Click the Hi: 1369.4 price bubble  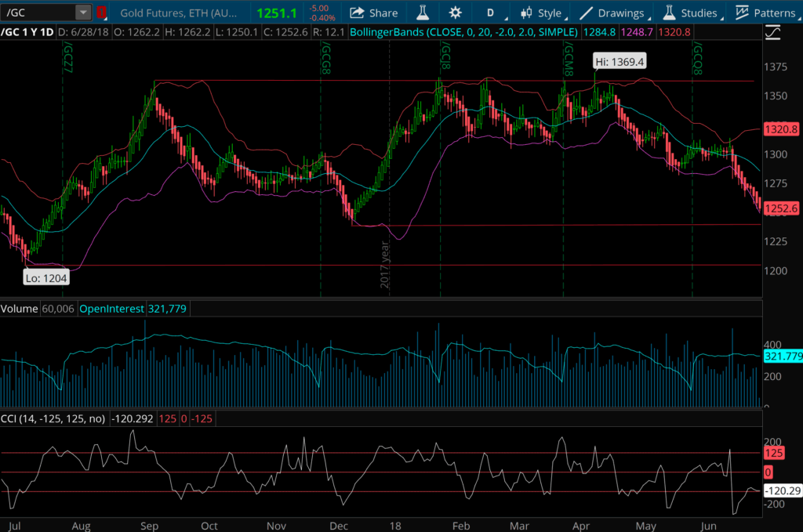tap(619, 60)
